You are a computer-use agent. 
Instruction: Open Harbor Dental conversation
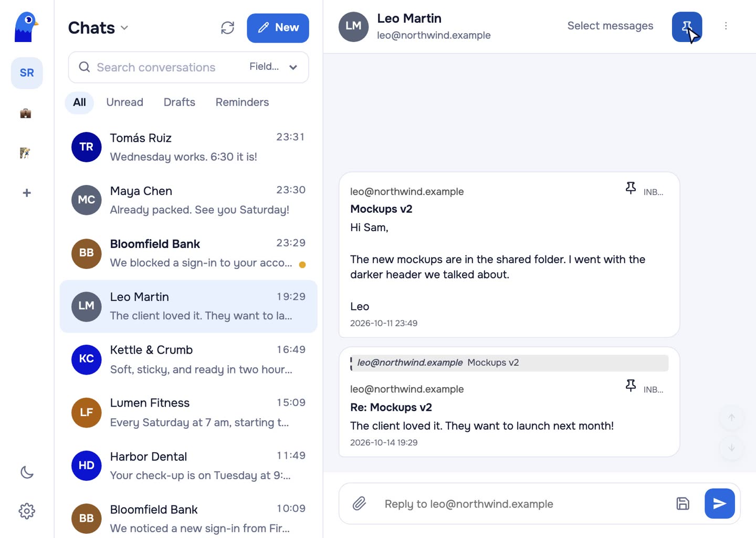(188, 465)
